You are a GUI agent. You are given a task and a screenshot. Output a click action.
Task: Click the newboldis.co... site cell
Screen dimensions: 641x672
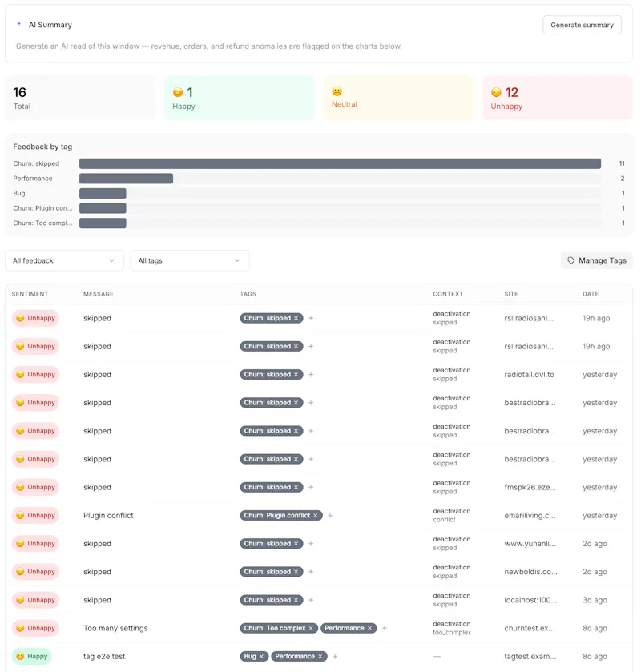(x=530, y=572)
